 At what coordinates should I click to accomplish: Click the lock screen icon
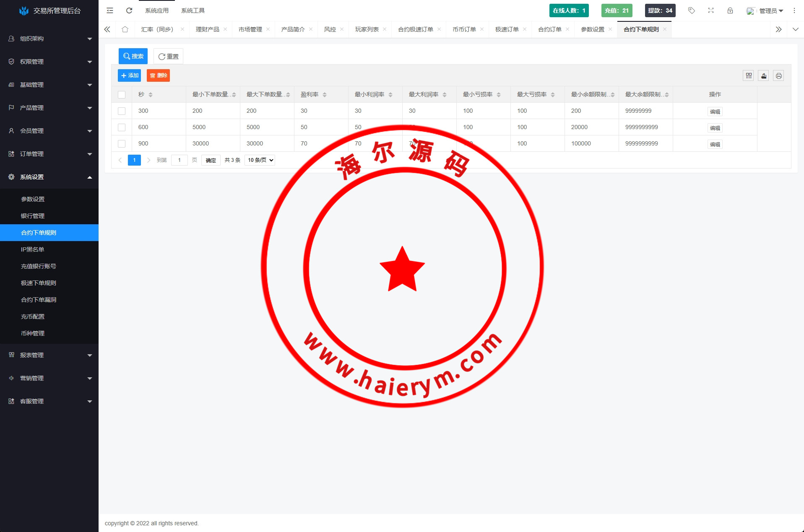pos(730,10)
